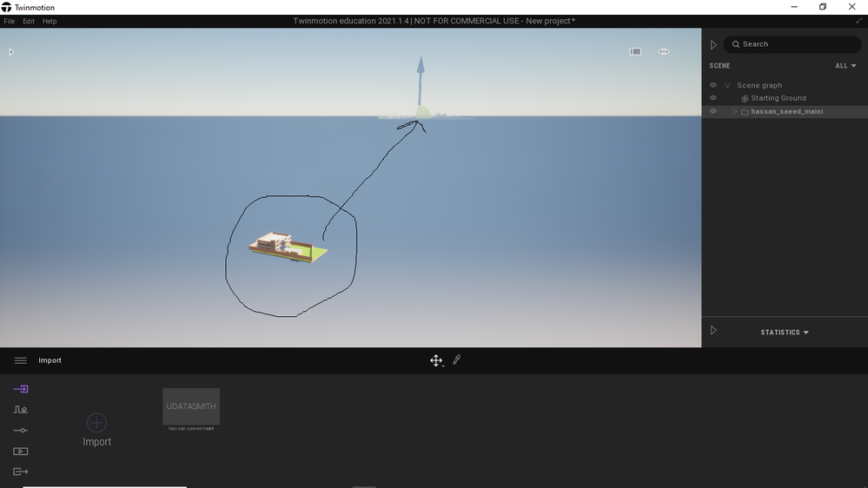Open the Settings sliders sidebar icon
The width and height of the screenshot is (868, 488).
pyautogui.click(x=21, y=430)
